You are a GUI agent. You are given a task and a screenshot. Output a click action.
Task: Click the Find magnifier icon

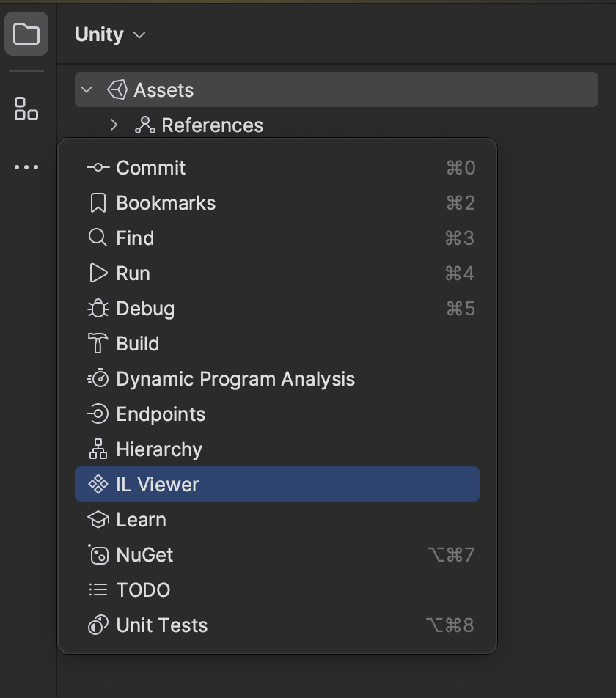(x=98, y=238)
